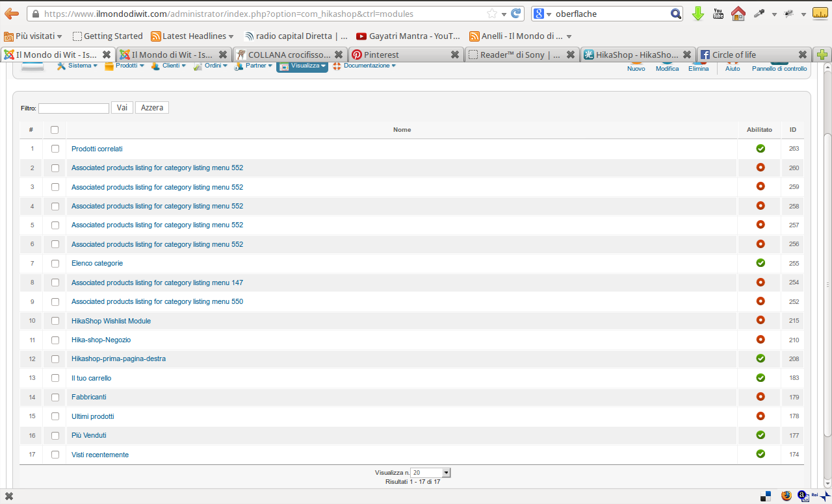Disable Il tuo carrello via status icon
This screenshot has height=504, width=832.
pyautogui.click(x=760, y=377)
